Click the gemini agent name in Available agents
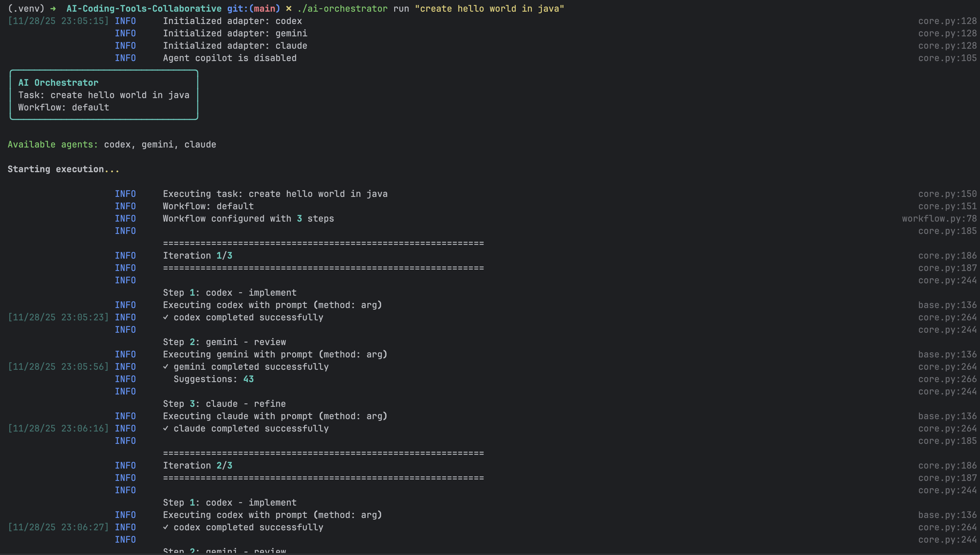This screenshot has height=555, width=980. click(158, 144)
